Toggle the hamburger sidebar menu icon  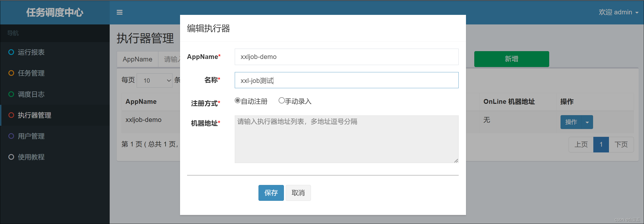tap(120, 12)
